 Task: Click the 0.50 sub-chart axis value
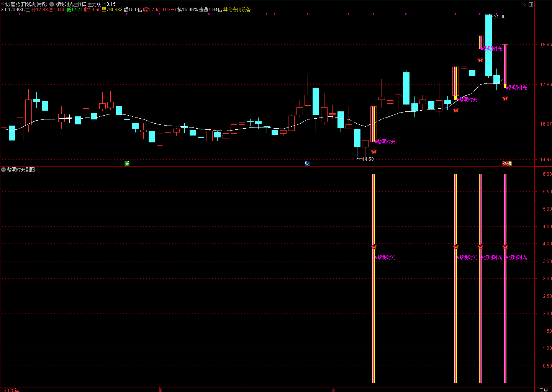click(547, 366)
